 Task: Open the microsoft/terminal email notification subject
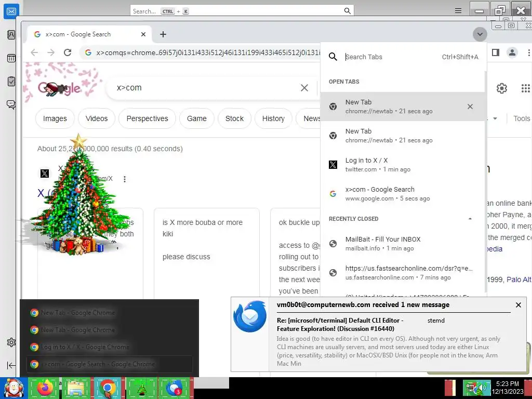click(x=340, y=324)
